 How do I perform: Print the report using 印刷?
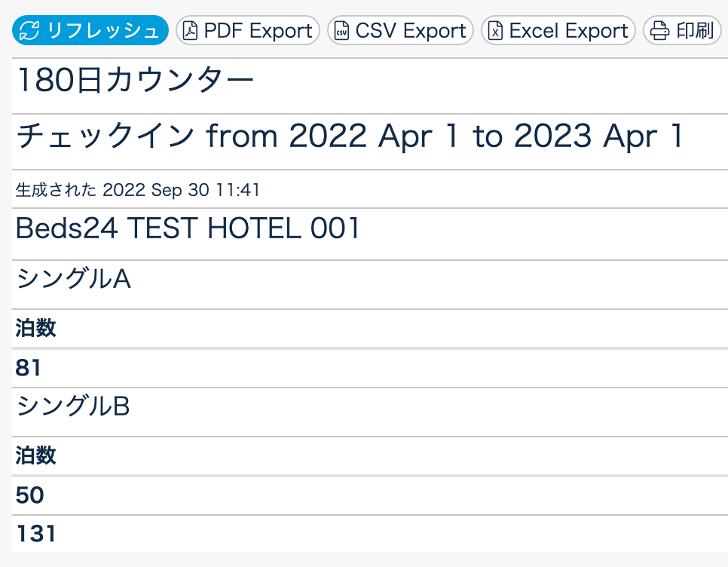(694, 31)
